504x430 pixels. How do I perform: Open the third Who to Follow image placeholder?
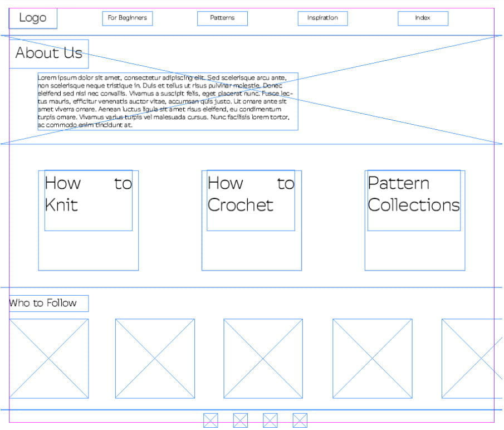click(263, 358)
